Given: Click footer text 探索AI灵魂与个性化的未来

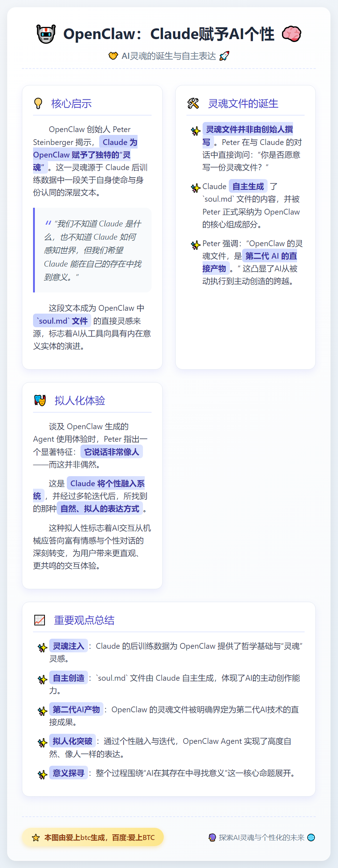Looking at the screenshot, I should [x=261, y=837].
